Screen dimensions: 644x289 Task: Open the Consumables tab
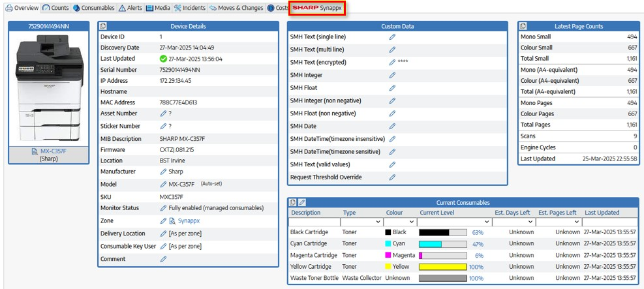[x=94, y=8]
